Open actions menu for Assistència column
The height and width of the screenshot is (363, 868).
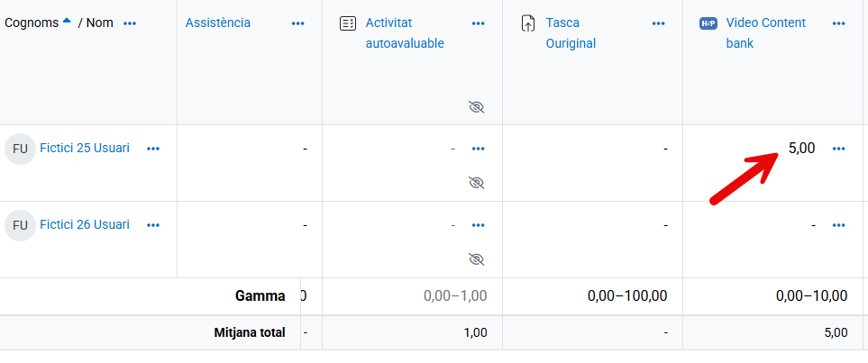pos(298,23)
